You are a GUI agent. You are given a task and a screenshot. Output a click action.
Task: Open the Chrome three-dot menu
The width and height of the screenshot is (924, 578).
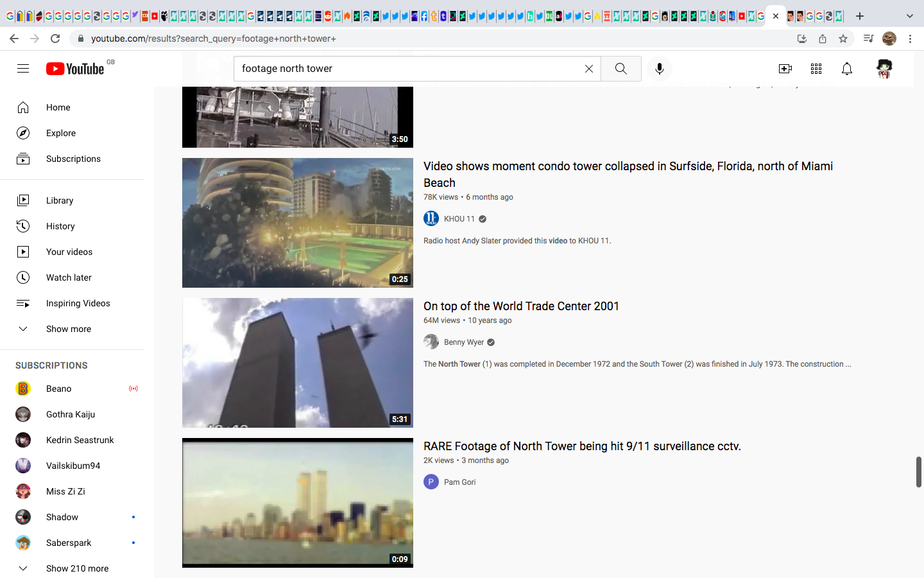(910, 39)
